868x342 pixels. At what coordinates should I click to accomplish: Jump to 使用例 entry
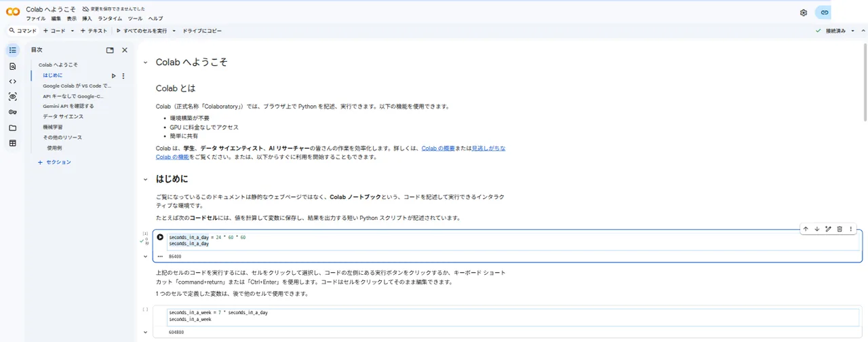click(54, 147)
